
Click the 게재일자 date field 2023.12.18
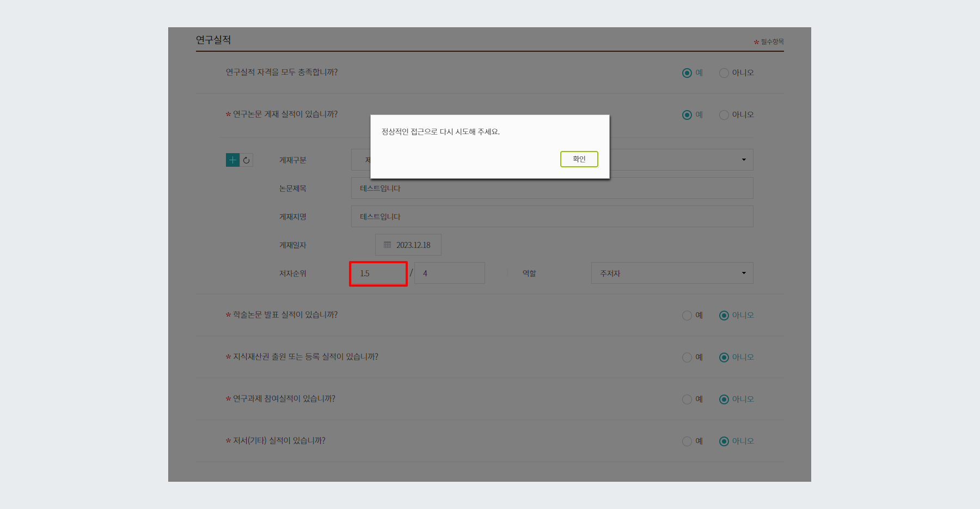[x=408, y=245]
